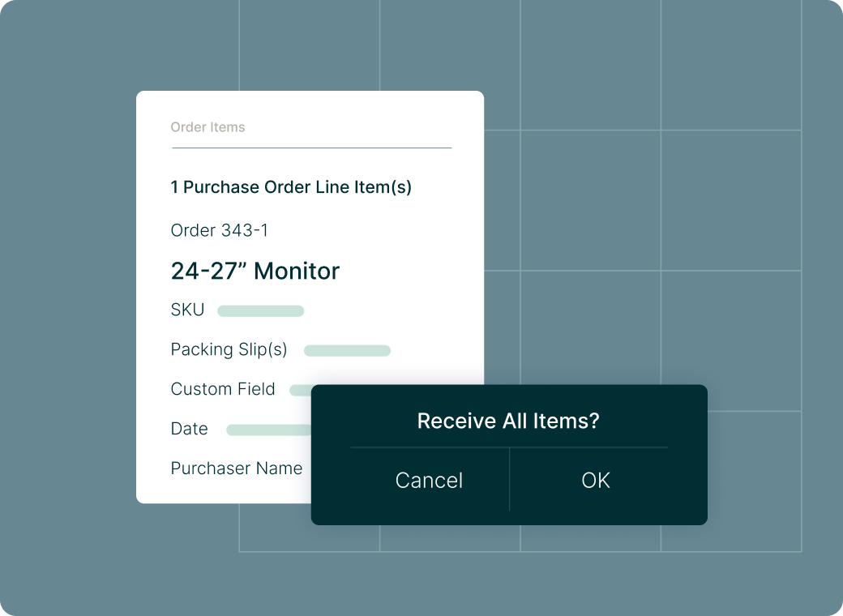Click the Date value placeholder

269,430
